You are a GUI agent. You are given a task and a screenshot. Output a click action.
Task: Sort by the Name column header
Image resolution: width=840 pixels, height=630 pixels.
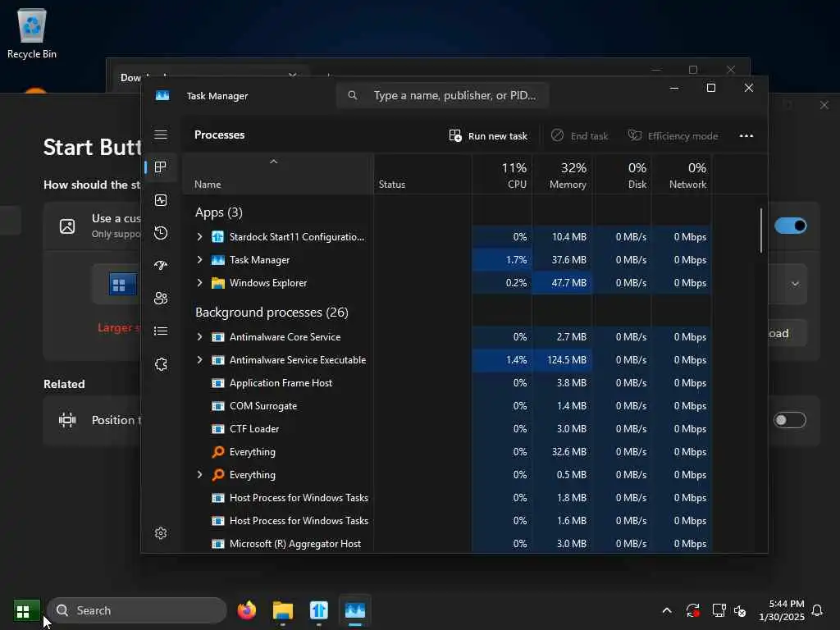coord(278,176)
